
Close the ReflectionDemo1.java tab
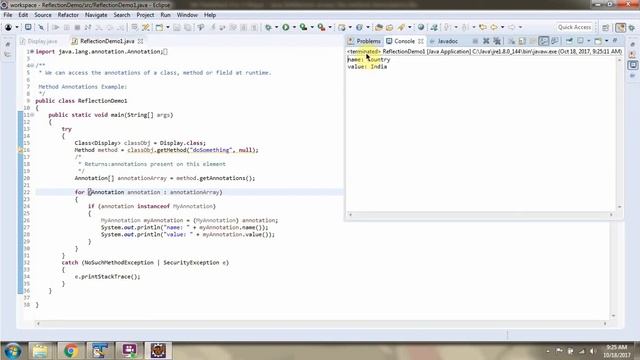tap(140, 41)
